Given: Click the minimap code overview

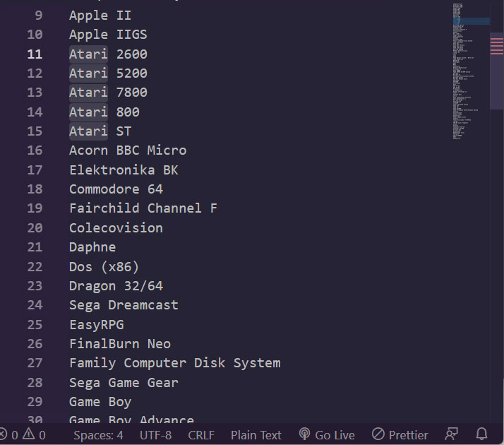Looking at the screenshot, I should [471, 71].
